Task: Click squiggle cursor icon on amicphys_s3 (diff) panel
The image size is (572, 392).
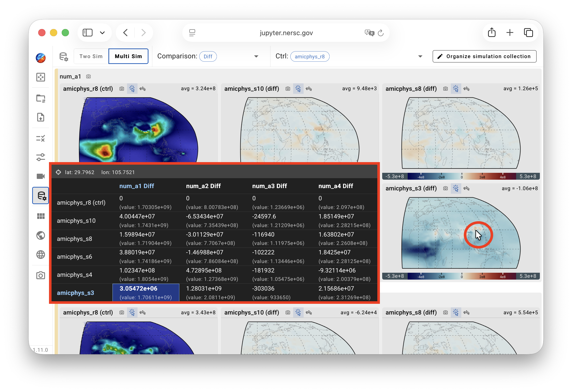Action: (x=466, y=188)
